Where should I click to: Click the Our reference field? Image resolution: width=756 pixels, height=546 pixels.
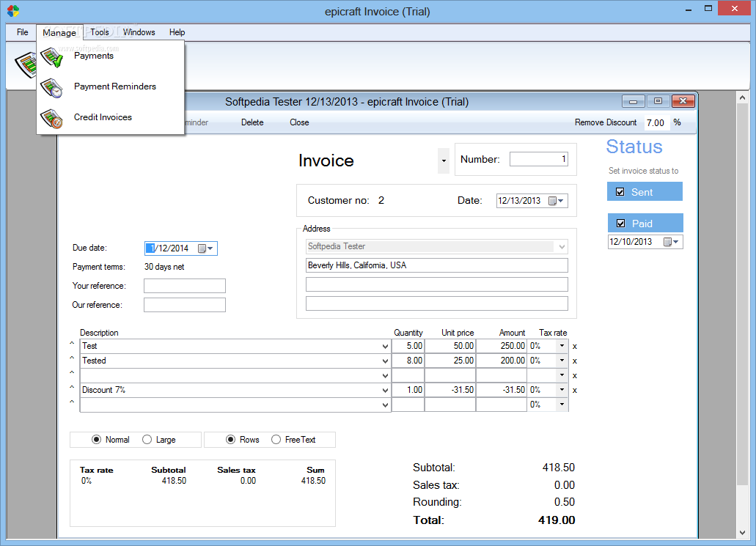[x=185, y=305]
